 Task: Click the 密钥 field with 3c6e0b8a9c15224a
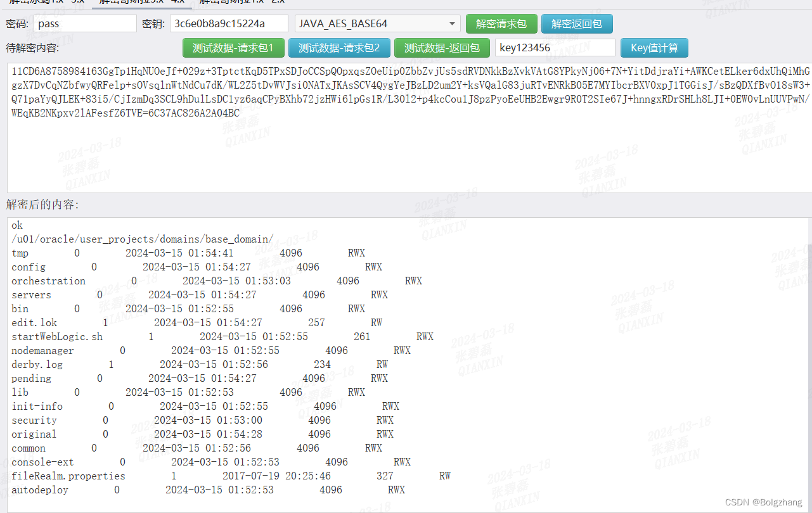tap(229, 24)
